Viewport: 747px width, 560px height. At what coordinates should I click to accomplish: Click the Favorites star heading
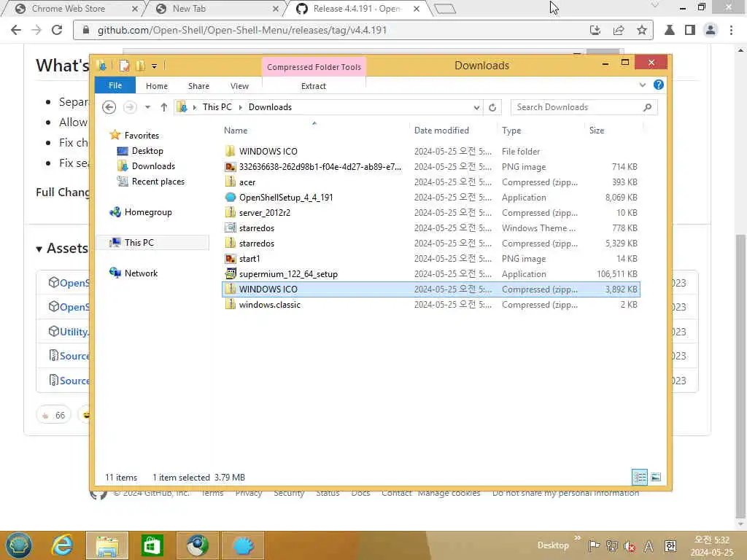(x=141, y=135)
